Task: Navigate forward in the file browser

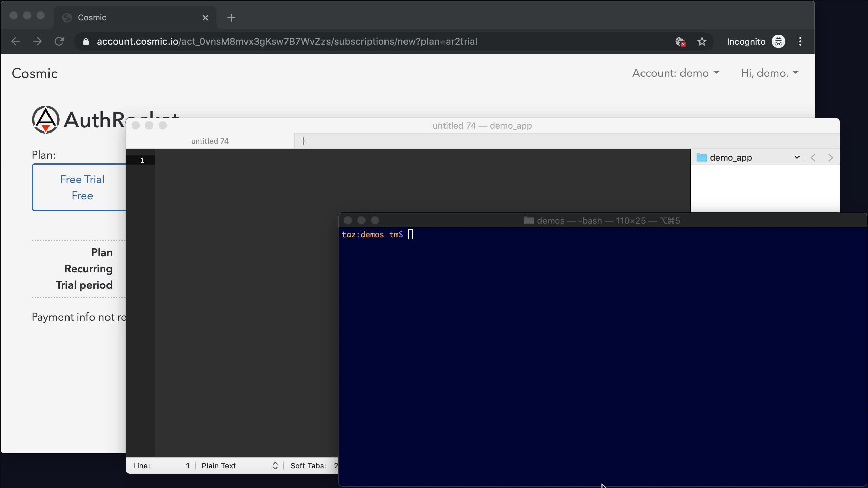Action: click(x=830, y=158)
